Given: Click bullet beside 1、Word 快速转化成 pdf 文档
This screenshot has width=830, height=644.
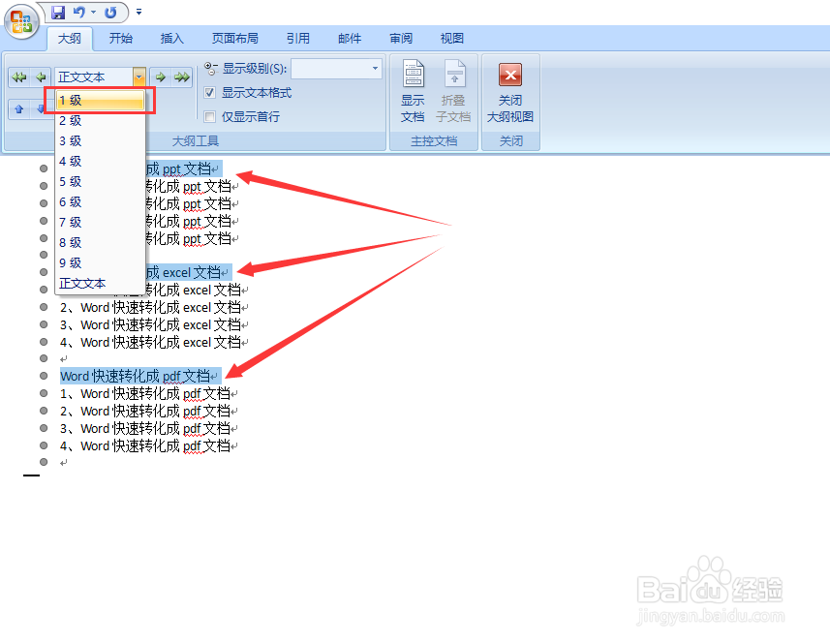Looking at the screenshot, I should click(x=44, y=393).
